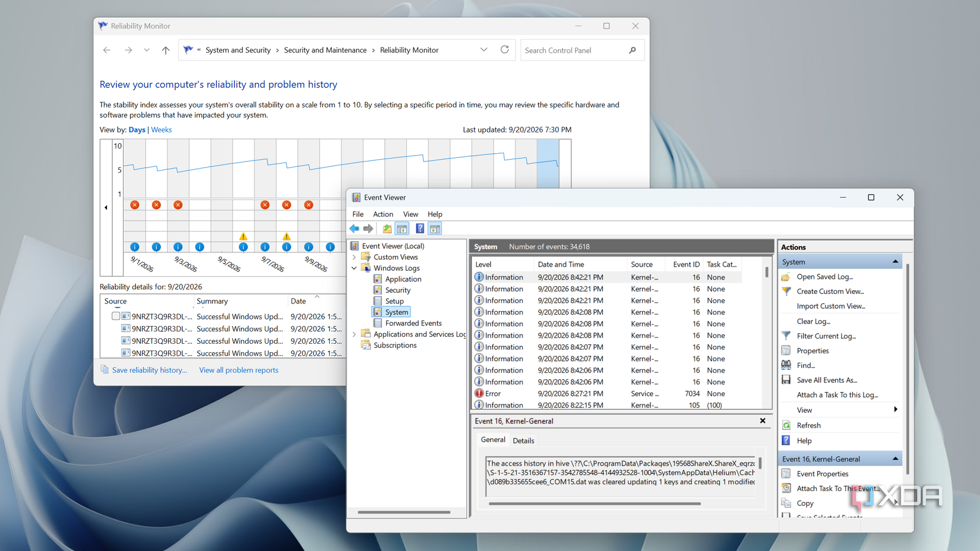
Task: Open the Action menu in Event Viewer
Action: tap(383, 214)
